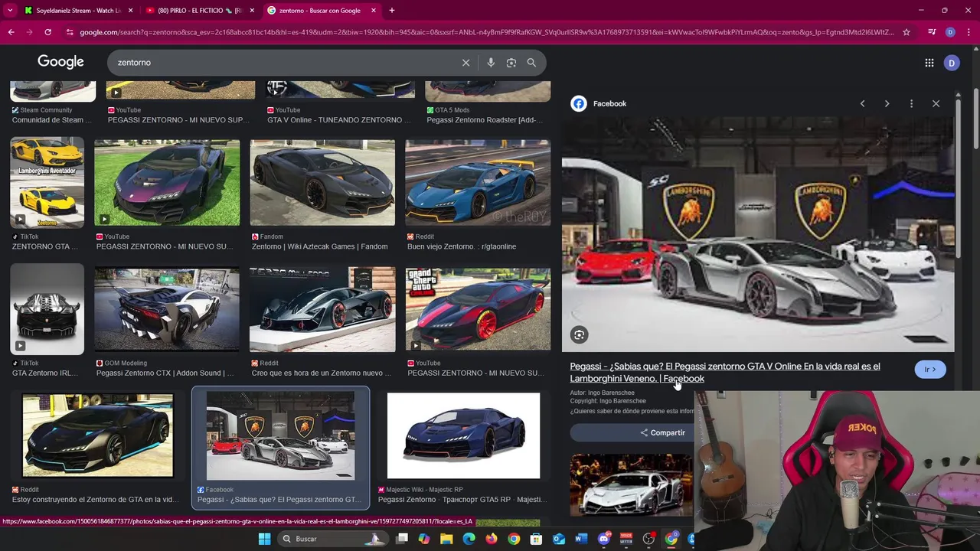Viewport: 980px width, 551px height.
Task: Close the image preview panel
Action: click(936, 103)
